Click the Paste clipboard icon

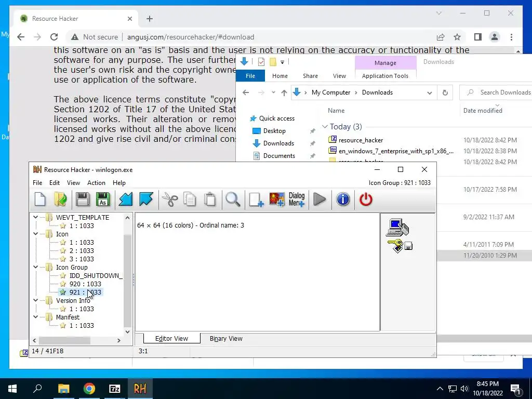click(x=210, y=199)
